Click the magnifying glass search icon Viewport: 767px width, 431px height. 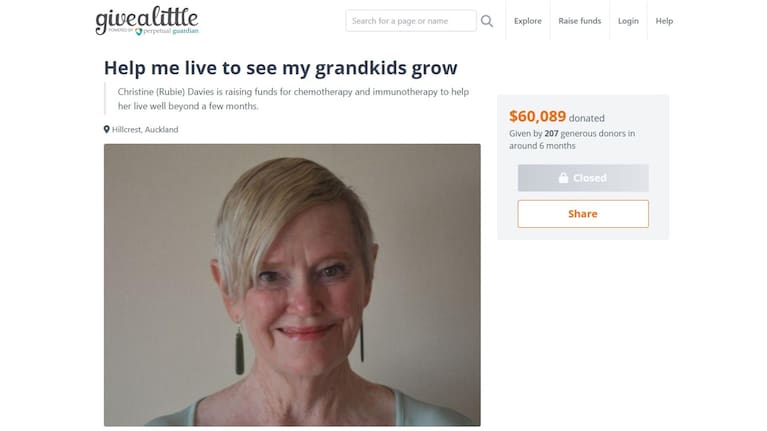[487, 21]
